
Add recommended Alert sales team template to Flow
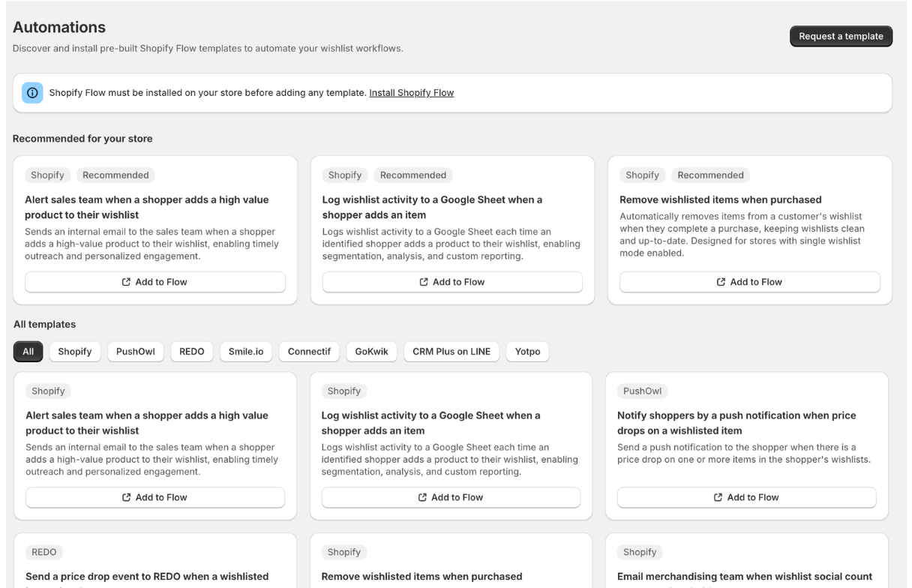point(155,282)
